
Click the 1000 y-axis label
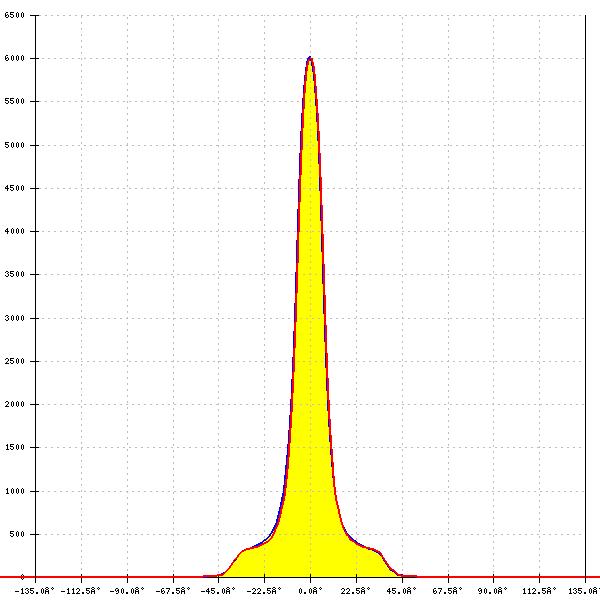tap(15, 491)
